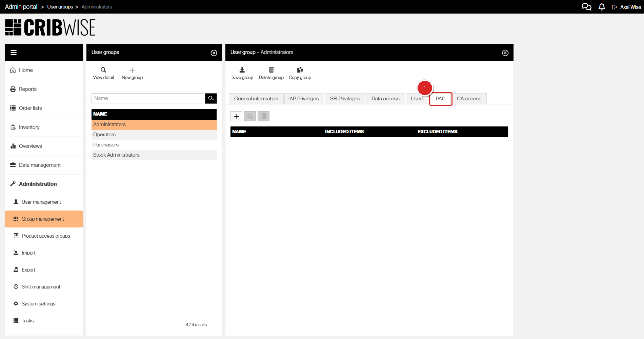Open the notifications bell icon

pos(602,7)
